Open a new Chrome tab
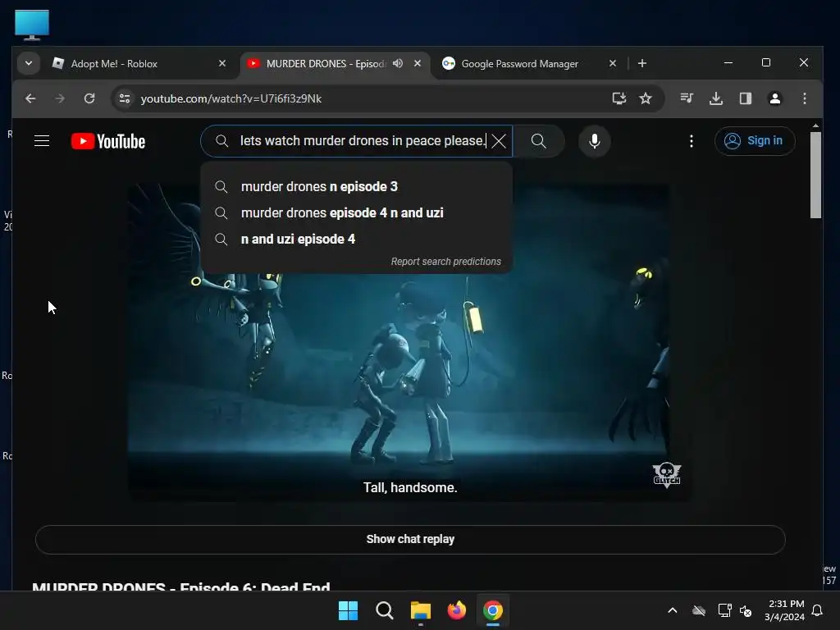 (x=642, y=63)
